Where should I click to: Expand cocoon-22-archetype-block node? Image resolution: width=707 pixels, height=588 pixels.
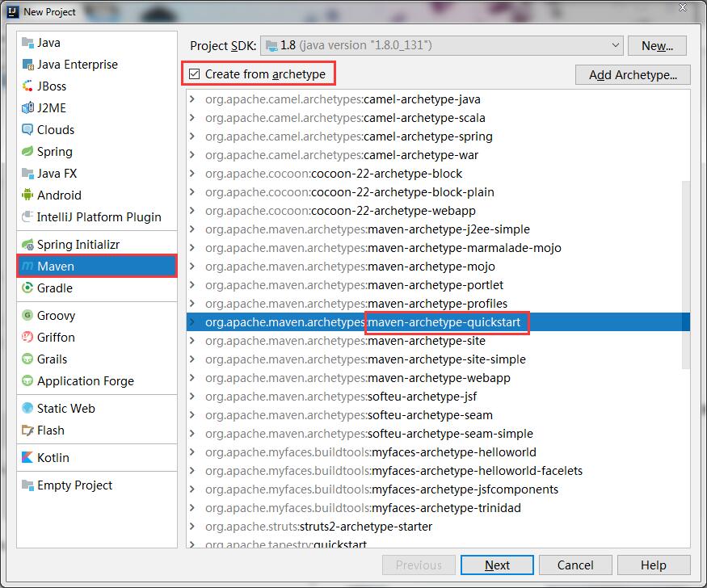(x=192, y=173)
